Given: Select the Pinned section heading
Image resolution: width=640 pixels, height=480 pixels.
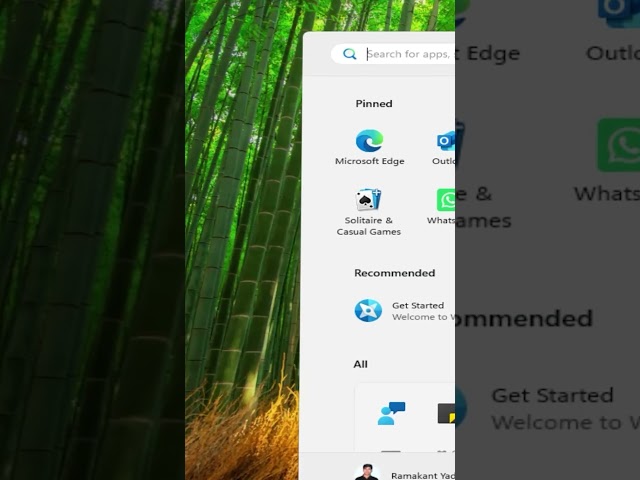Looking at the screenshot, I should click(x=374, y=104).
